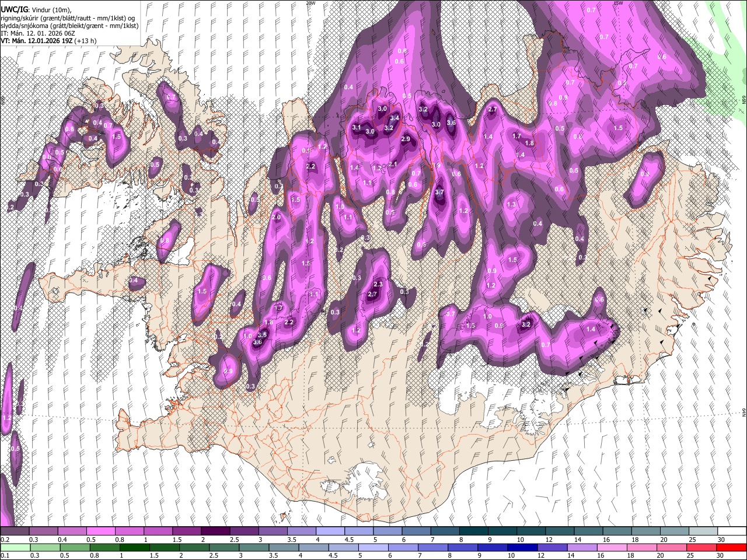Click the slydda/snjókoma legend description line
747x560 pixels.
coord(69,26)
